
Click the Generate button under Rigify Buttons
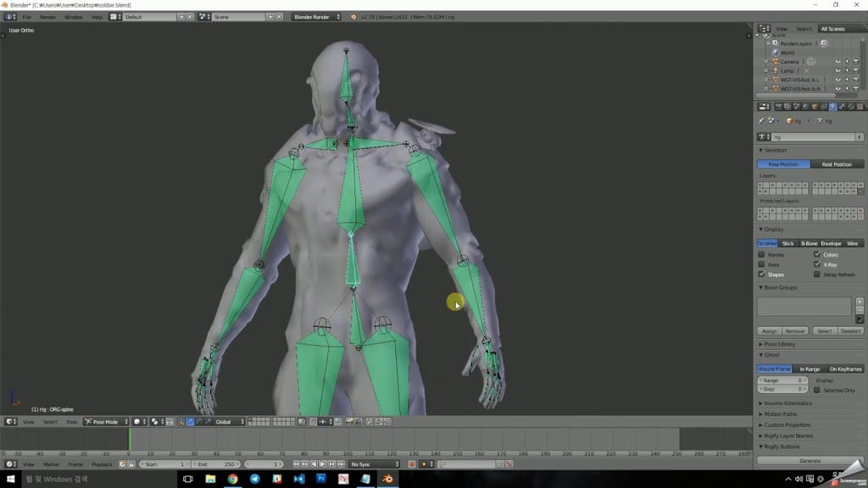tap(810, 460)
